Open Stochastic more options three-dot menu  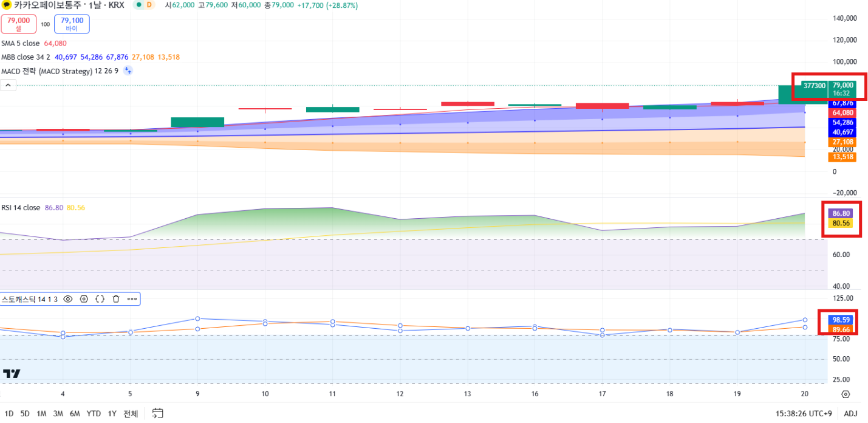pos(132,299)
